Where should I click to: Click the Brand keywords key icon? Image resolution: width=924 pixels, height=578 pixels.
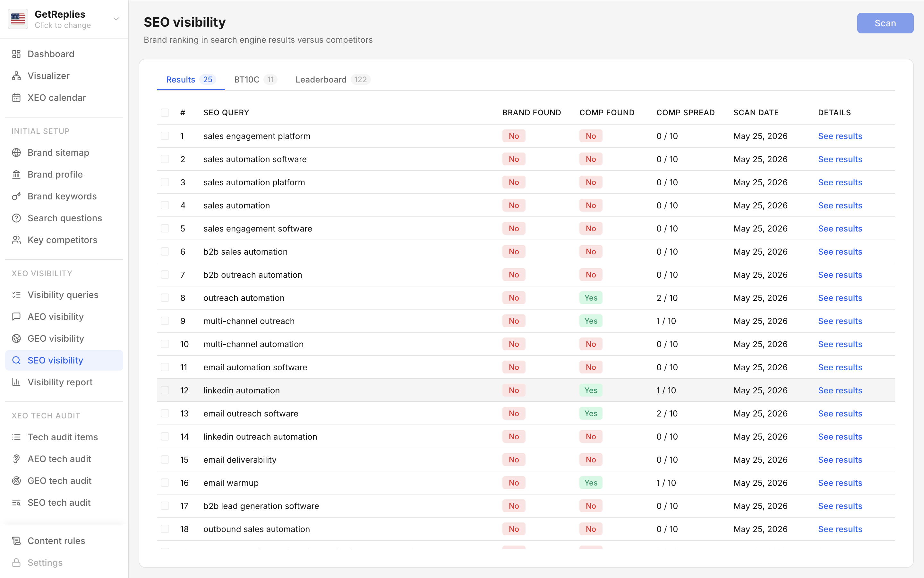[16, 196]
